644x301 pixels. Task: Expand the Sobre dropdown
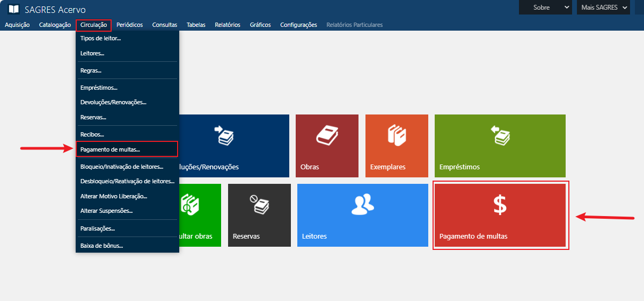click(x=545, y=8)
